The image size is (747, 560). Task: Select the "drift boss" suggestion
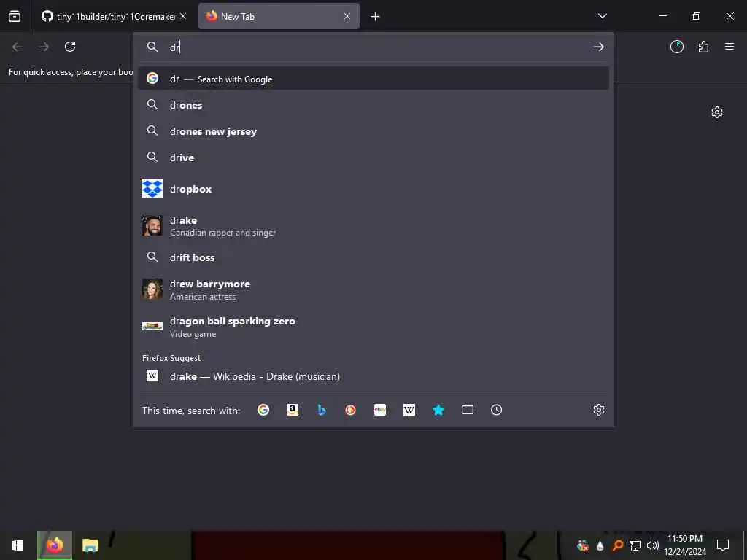click(373, 257)
